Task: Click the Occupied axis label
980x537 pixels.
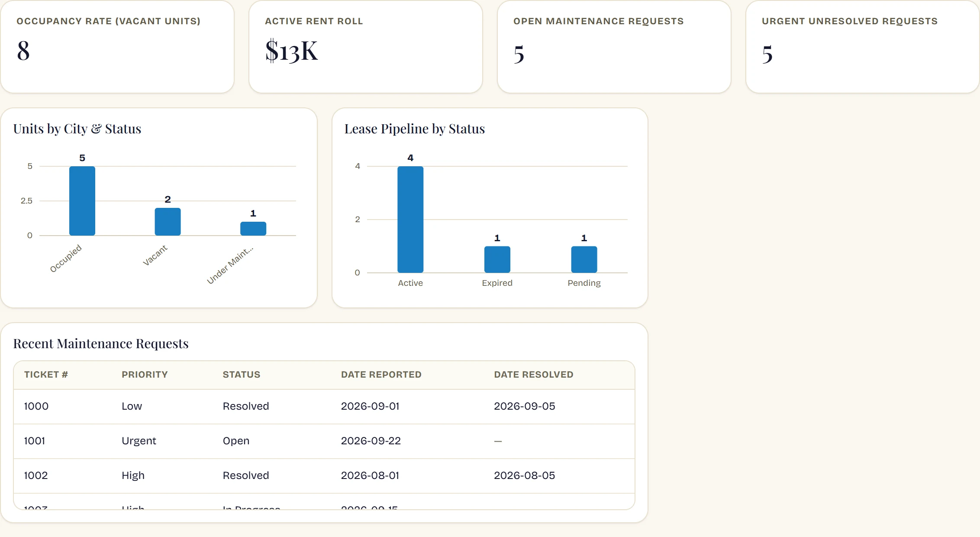Action: point(66,259)
